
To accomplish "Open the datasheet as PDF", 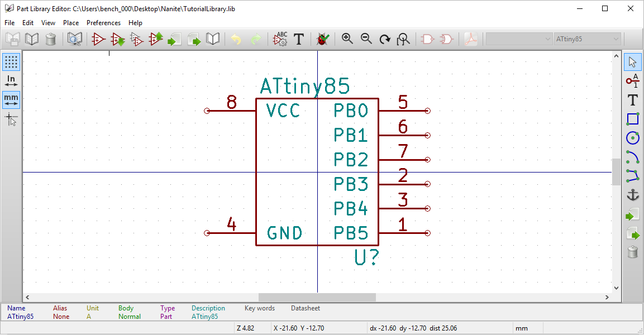I will pyautogui.click(x=471, y=39).
